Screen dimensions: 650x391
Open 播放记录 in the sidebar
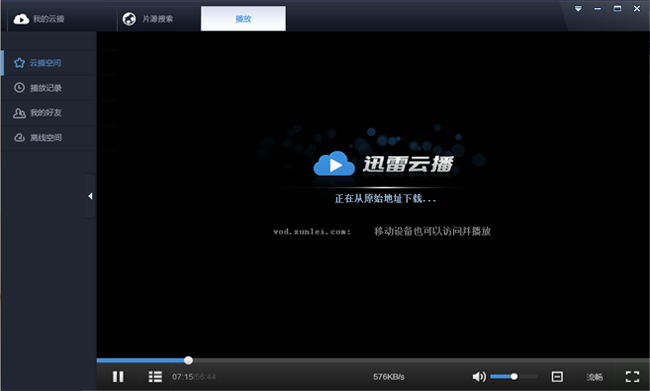pyautogui.click(x=49, y=88)
